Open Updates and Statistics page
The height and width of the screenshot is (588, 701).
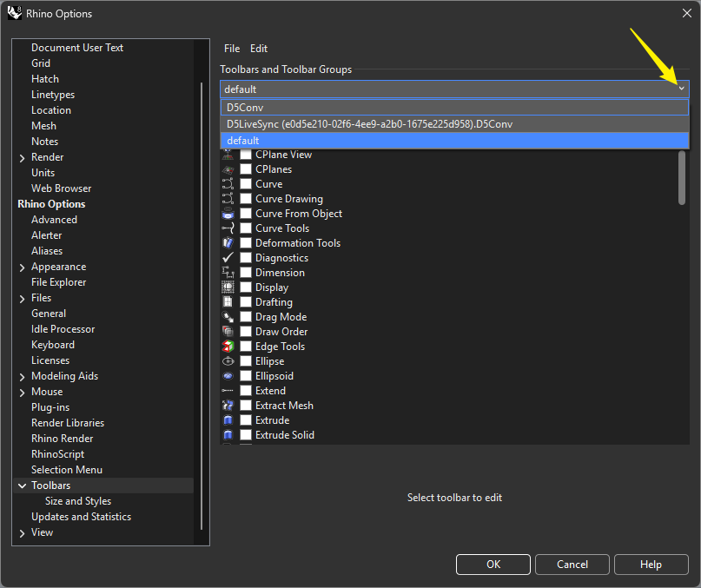click(x=81, y=517)
